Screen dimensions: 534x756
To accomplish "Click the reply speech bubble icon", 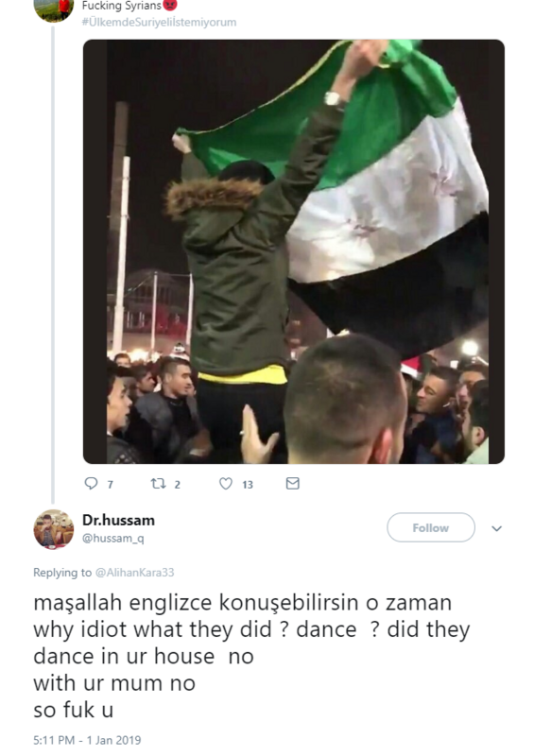I will click(91, 483).
